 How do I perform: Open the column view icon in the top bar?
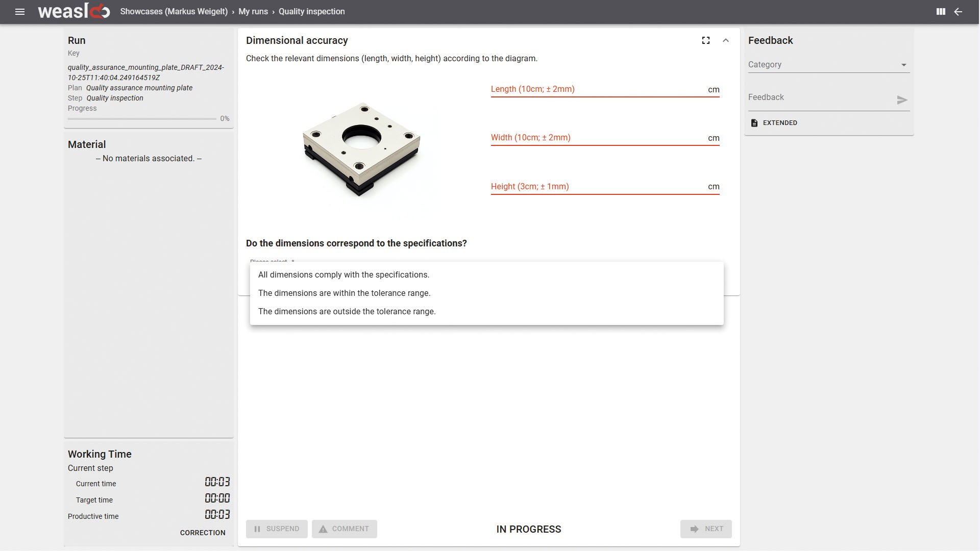click(x=941, y=12)
